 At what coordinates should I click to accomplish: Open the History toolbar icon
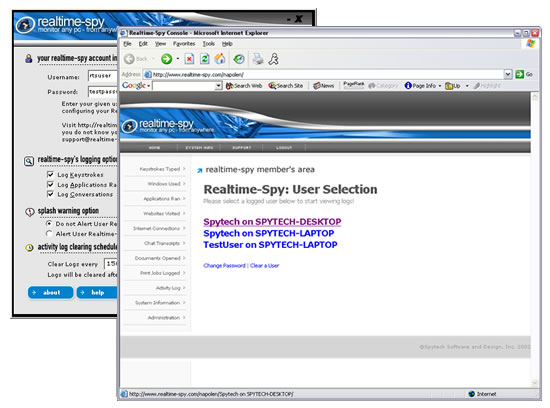point(239,59)
